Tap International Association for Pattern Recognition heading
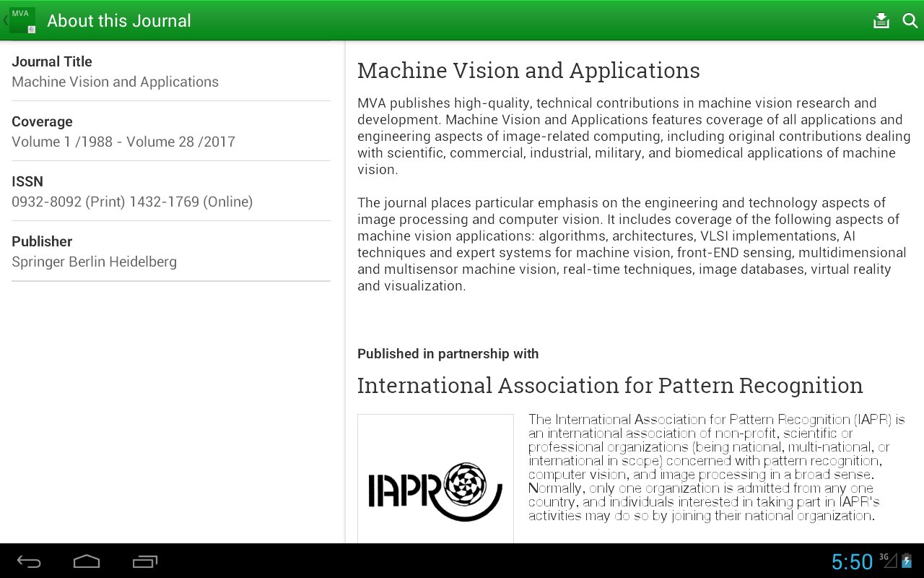 (x=610, y=385)
